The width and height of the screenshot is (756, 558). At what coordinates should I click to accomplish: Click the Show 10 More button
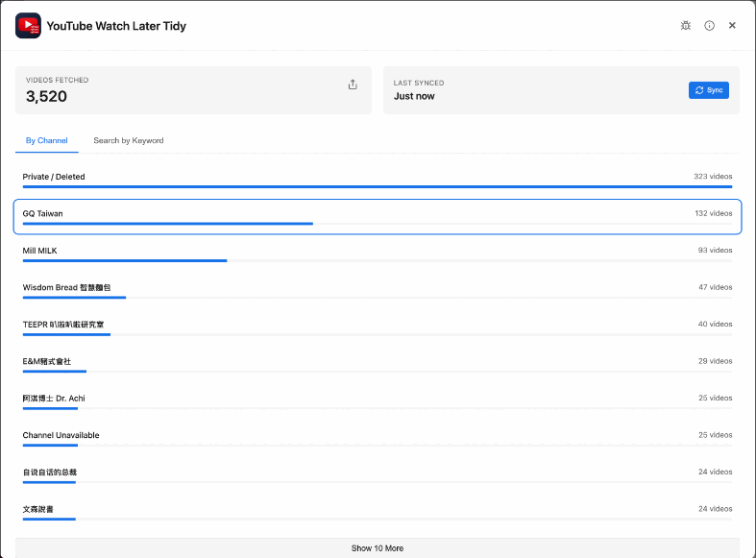point(378,548)
